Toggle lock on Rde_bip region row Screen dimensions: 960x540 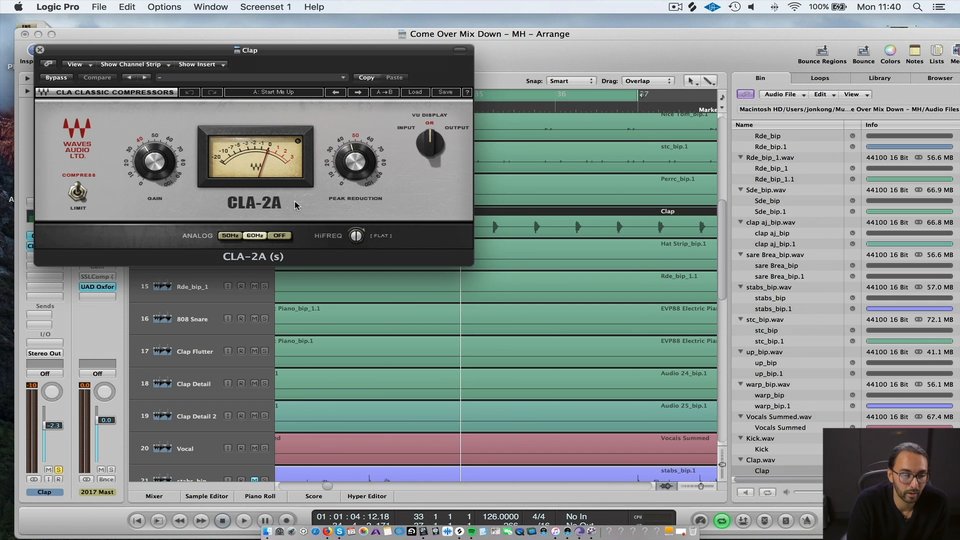pos(852,136)
